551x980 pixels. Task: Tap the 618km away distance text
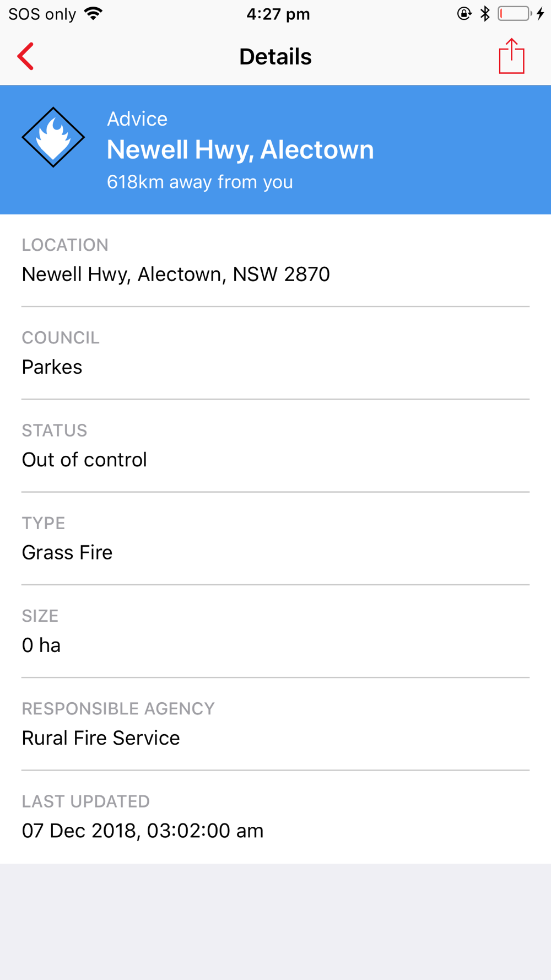(x=199, y=182)
